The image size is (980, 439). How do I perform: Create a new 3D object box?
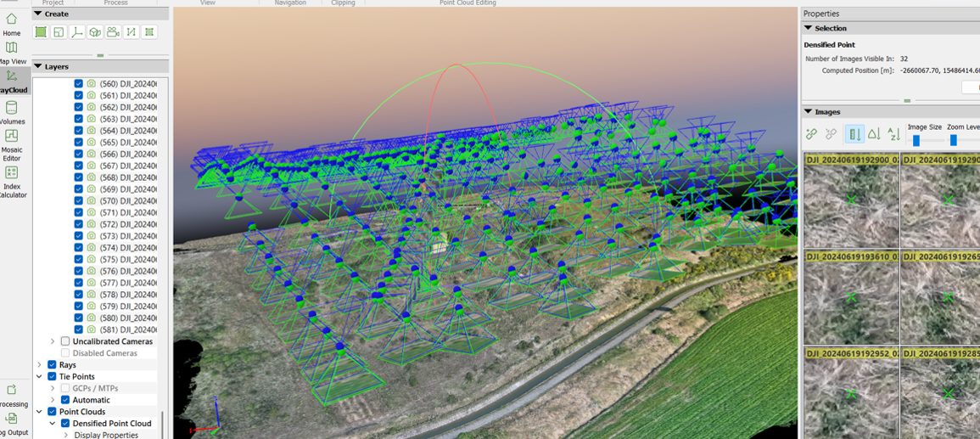(x=95, y=32)
